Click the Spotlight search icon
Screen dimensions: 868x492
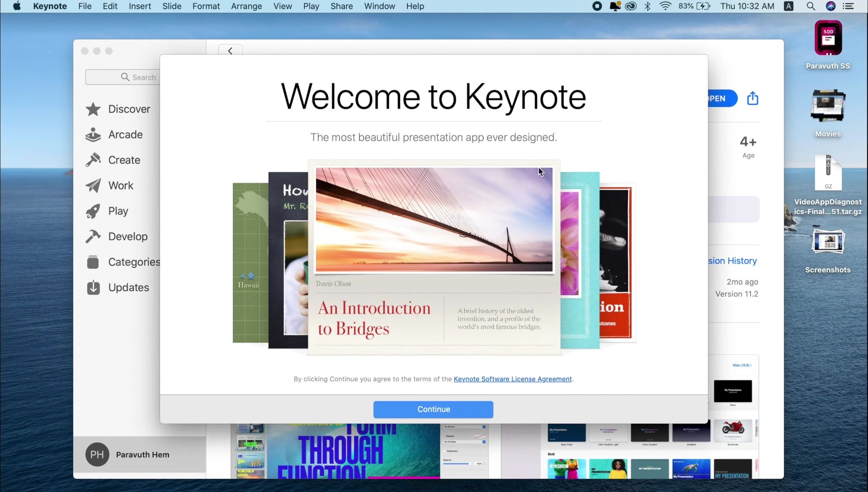(811, 6)
